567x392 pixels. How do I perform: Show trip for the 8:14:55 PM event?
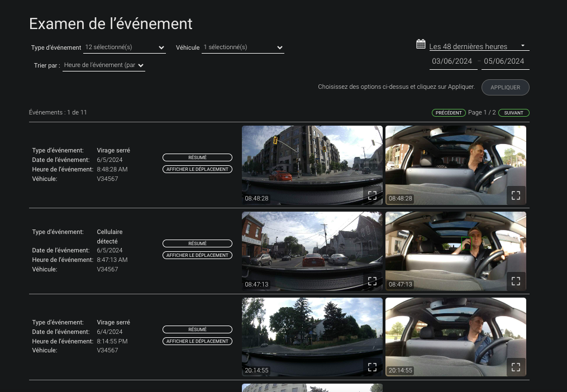pyautogui.click(x=197, y=341)
